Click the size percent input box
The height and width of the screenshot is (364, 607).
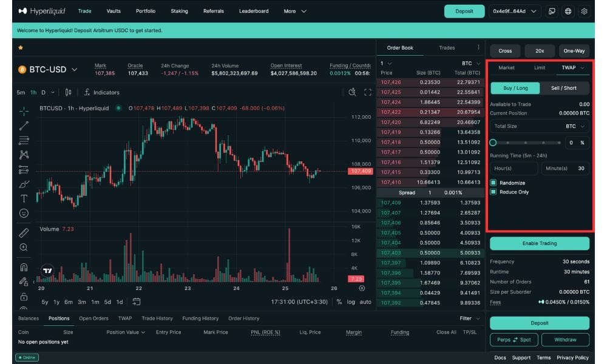tap(577, 143)
